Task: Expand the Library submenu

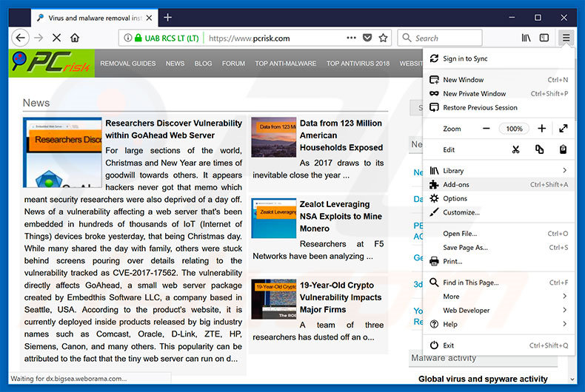Action: coord(498,171)
